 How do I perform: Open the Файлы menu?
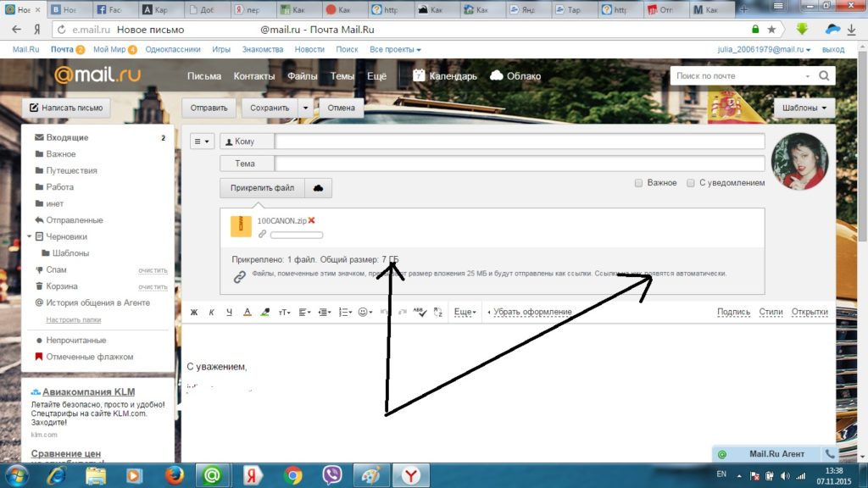(303, 76)
